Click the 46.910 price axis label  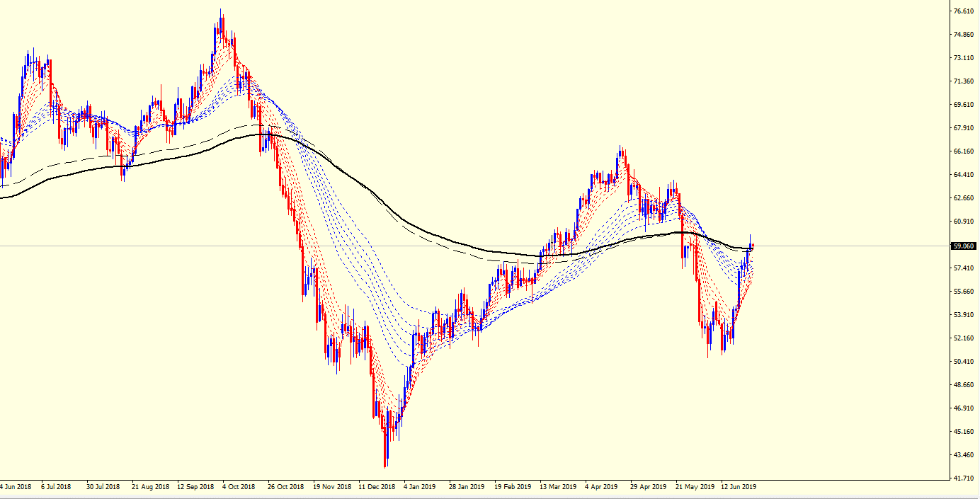[x=964, y=408]
